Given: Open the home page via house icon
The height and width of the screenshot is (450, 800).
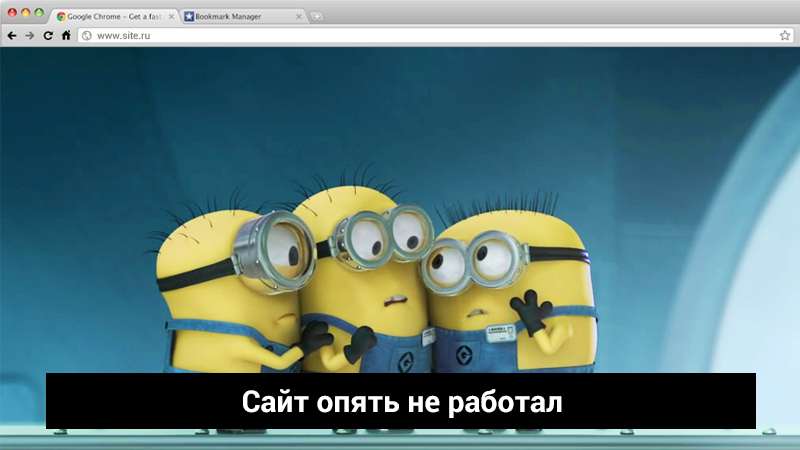Looking at the screenshot, I should pos(66,35).
